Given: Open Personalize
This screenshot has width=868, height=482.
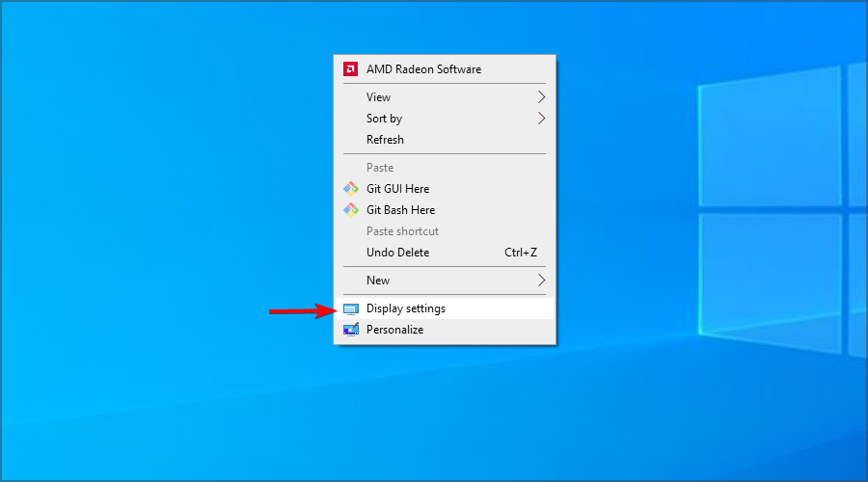Looking at the screenshot, I should tap(445, 330).
